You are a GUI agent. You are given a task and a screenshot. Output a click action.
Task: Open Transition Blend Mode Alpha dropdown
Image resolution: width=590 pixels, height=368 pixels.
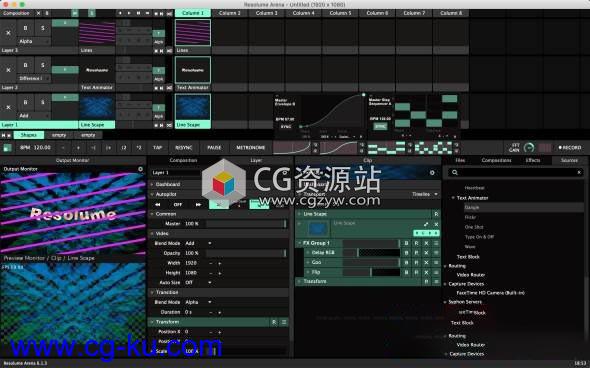pos(198,302)
